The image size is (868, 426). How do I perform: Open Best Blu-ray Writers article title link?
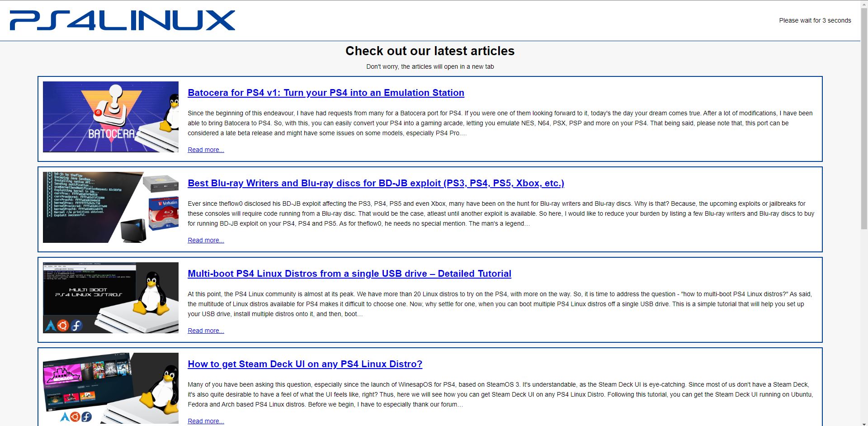click(376, 183)
